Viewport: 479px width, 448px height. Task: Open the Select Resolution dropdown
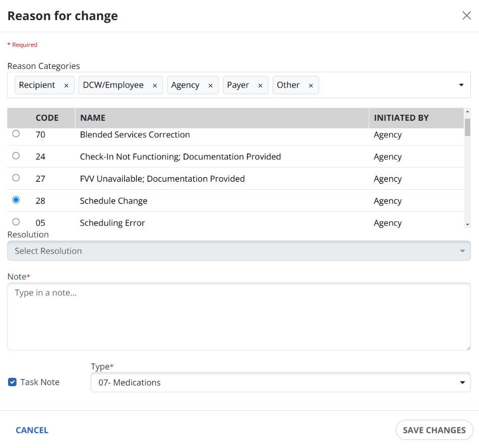click(x=239, y=251)
